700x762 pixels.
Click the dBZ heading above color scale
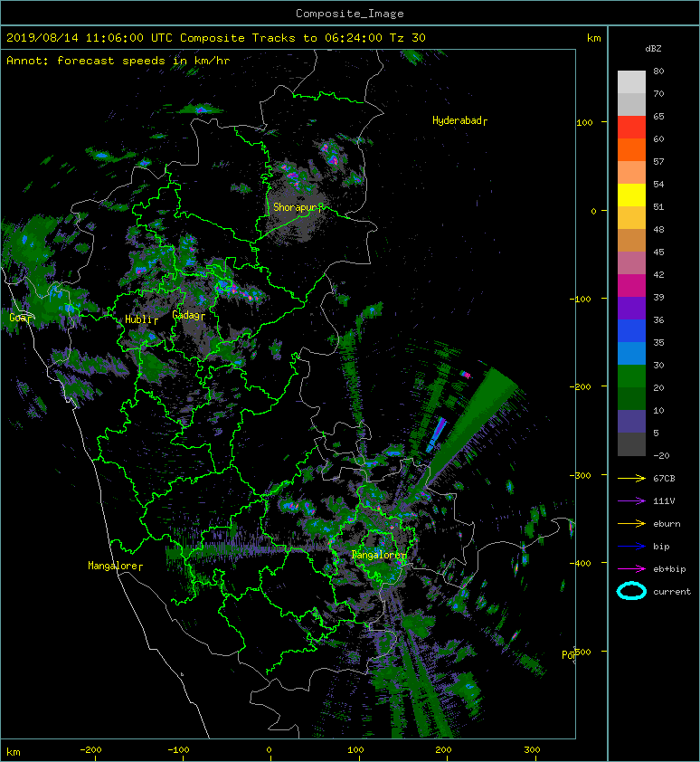[653, 49]
